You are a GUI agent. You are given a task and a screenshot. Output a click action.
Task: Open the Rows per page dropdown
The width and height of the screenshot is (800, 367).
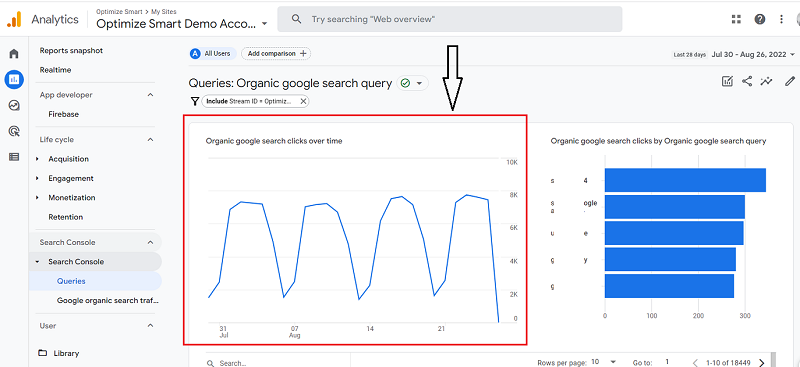pos(604,362)
